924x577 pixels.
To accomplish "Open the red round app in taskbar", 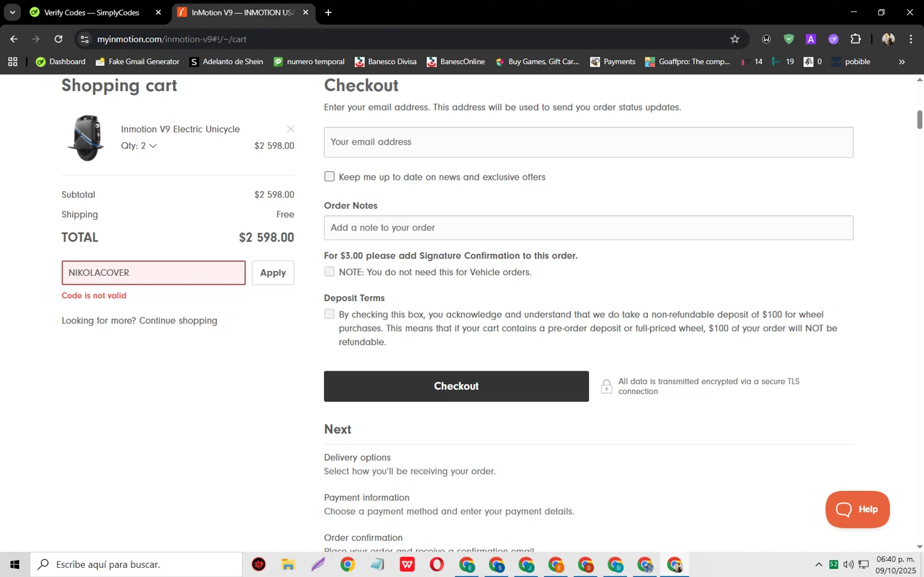I will tap(259, 564).
